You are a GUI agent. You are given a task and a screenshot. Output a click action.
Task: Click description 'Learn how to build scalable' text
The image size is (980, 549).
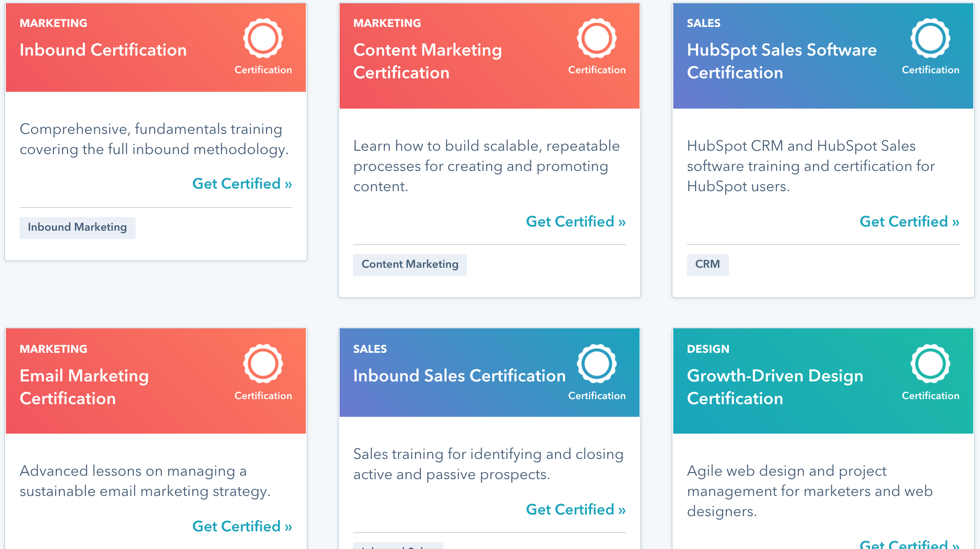pos(487,166)
